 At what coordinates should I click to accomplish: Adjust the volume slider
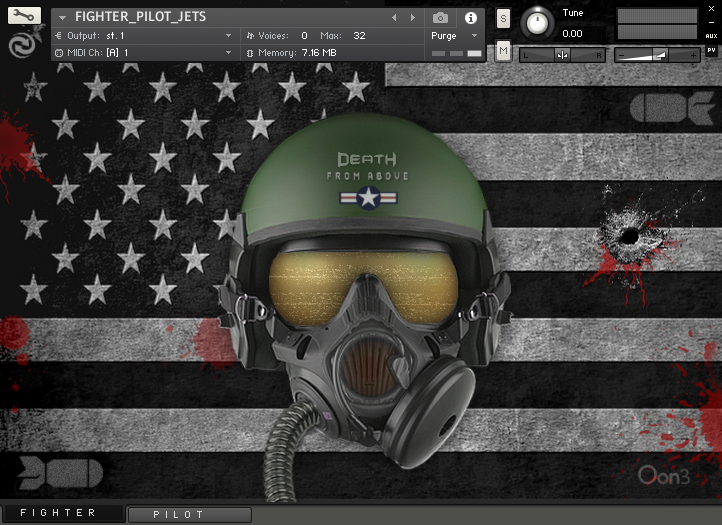pos(657,55)
